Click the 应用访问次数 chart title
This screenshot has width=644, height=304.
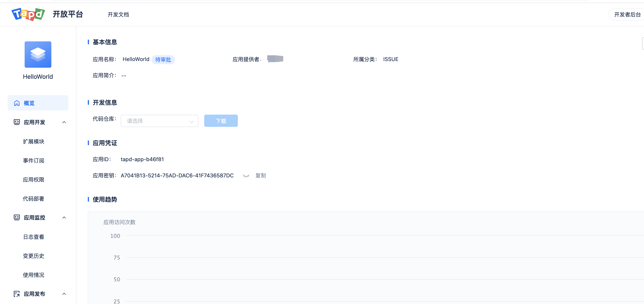(119, 222)
